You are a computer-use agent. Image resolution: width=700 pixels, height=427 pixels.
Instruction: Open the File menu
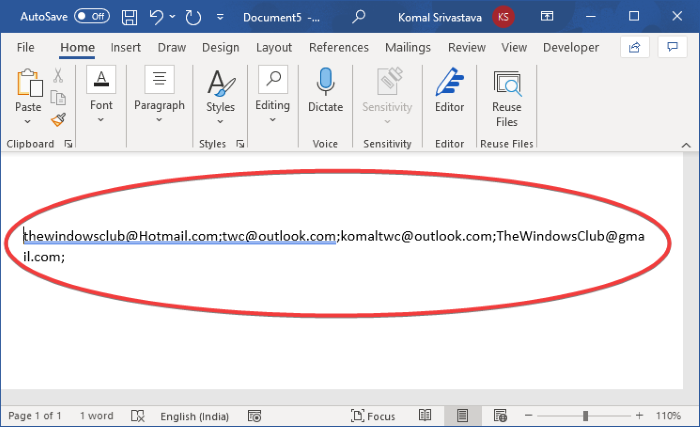click(x=25, y=47)
